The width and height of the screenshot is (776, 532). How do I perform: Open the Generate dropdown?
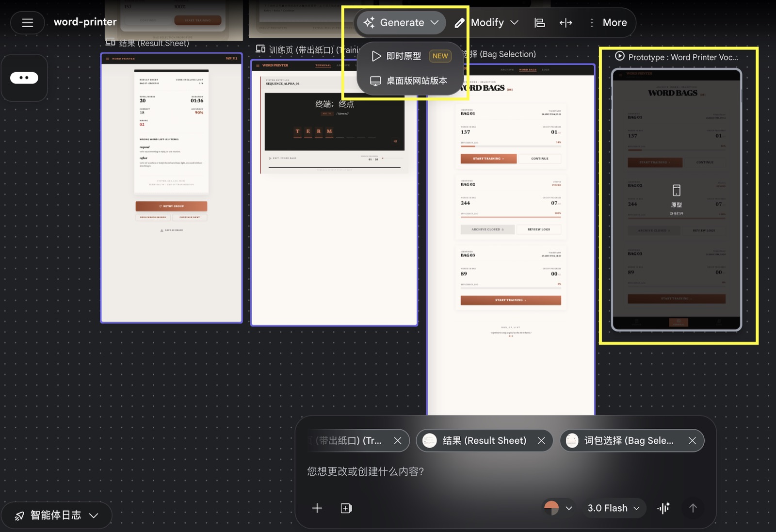[x=401, y=23]
